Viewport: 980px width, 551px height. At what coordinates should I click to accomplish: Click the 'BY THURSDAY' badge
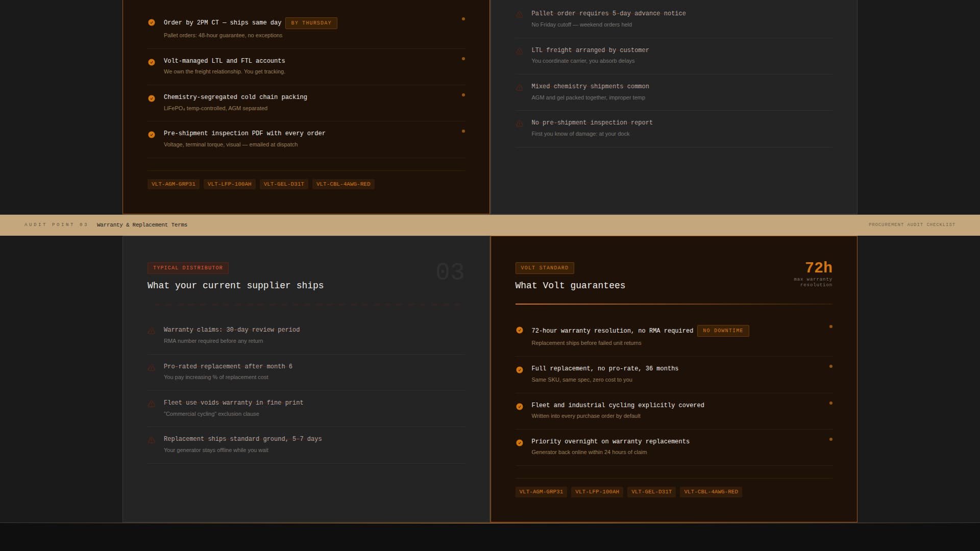tap(311, 23)
